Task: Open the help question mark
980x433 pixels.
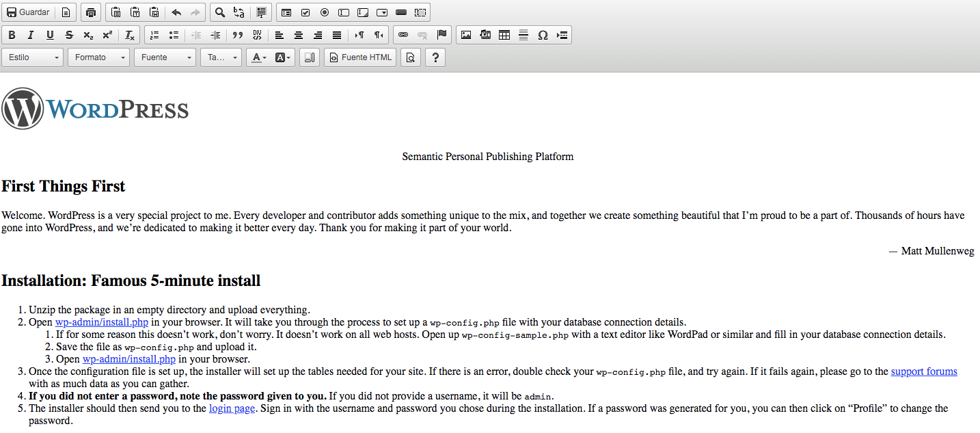Action: click(x=435, y=57)
